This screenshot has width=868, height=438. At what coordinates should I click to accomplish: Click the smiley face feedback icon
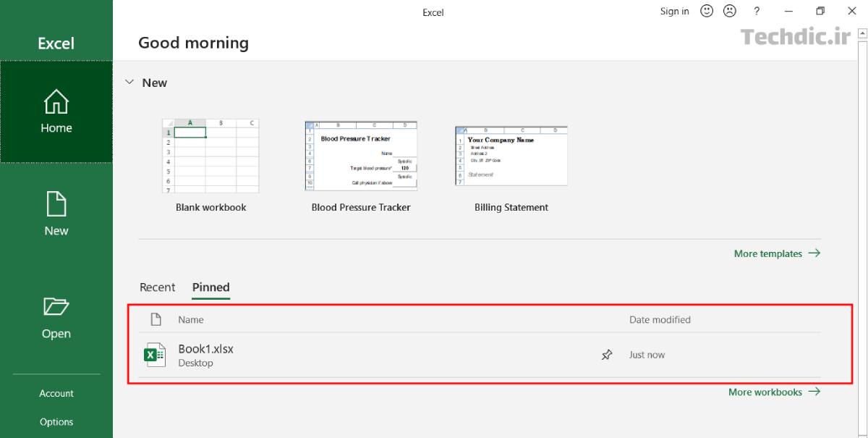click(707, 11)
